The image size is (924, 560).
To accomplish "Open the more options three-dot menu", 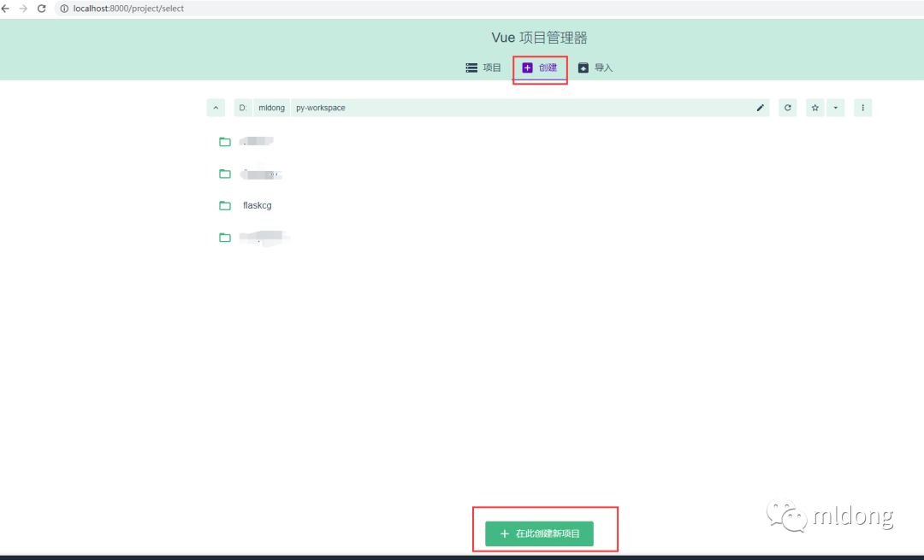I will point(862,108).
